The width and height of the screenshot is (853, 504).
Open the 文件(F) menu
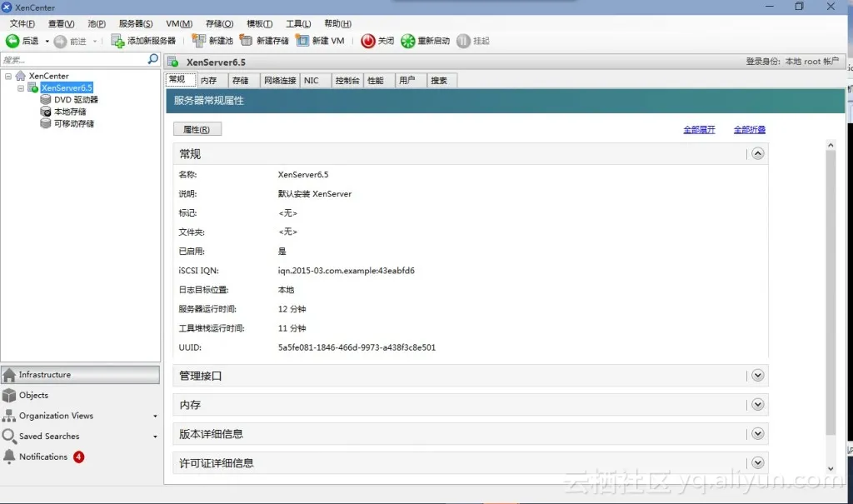coord(22,23)
